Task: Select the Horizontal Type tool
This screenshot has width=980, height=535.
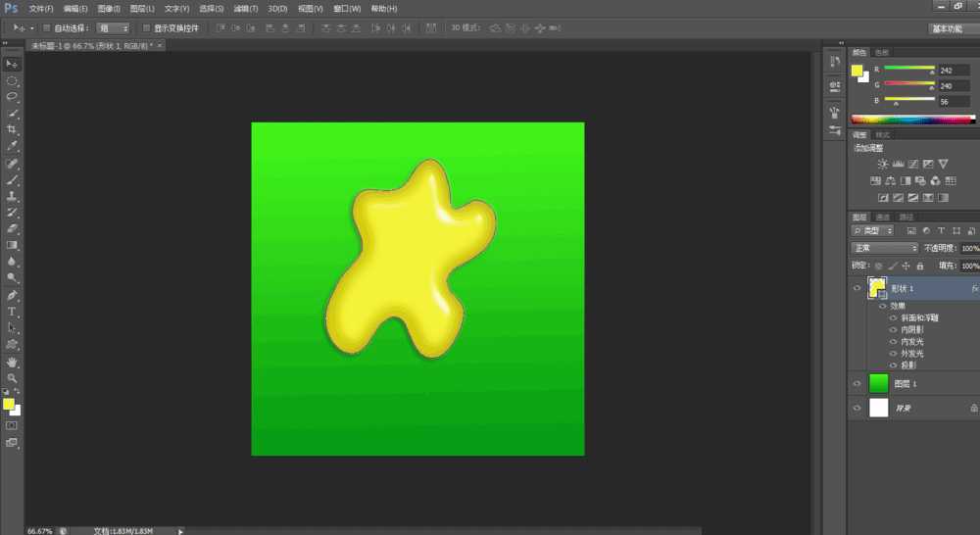Action: (x=12, y=312)
